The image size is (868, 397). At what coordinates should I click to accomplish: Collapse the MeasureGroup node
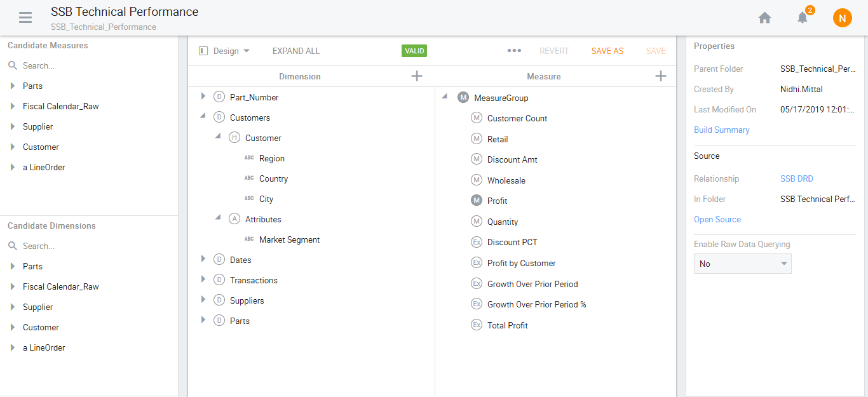[444, 97]
